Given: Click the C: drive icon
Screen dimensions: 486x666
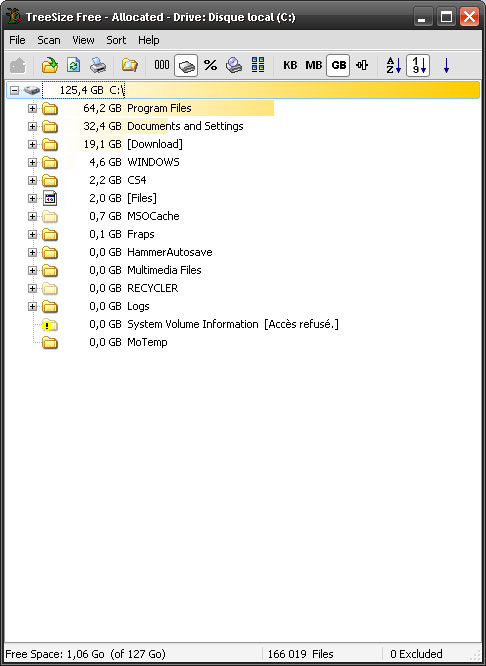Looking at the screenshot, I should (31, 90).
